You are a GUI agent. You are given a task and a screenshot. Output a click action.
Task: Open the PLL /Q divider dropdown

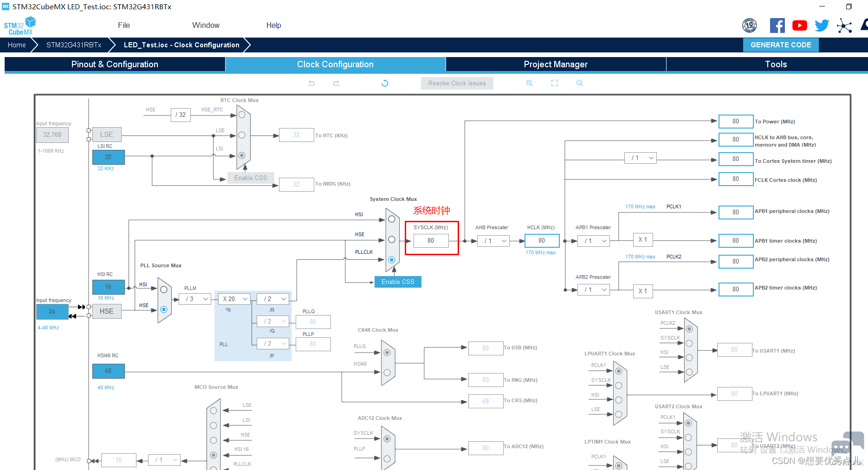point(273,321)
